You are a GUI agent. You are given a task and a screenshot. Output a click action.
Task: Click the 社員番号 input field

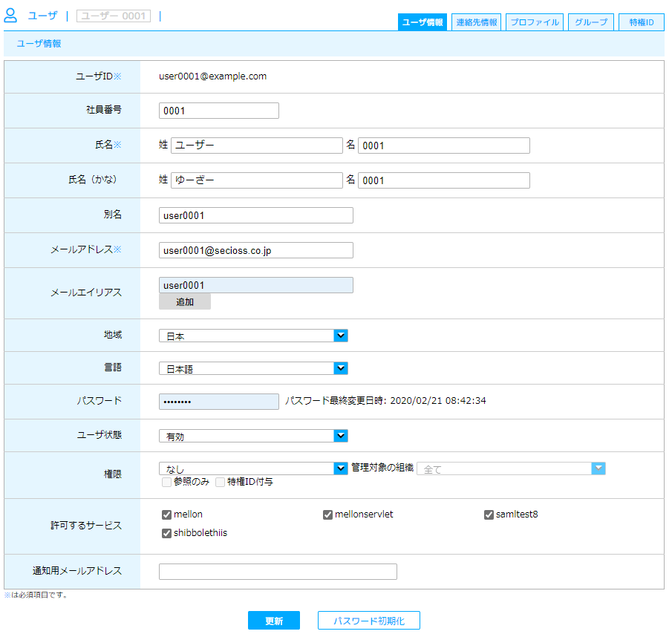pos(218,111)
